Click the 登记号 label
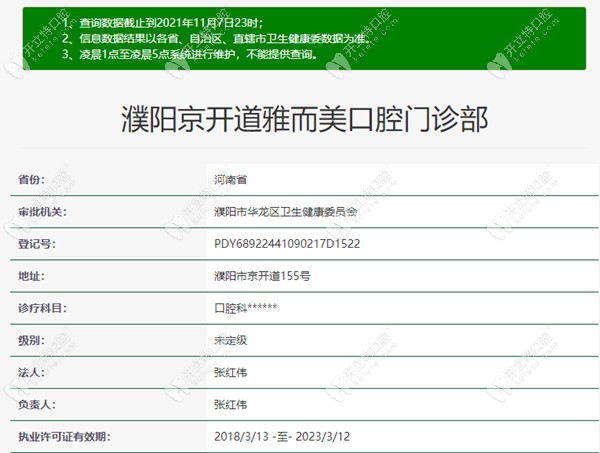Image resolution: width=600 pixels, height=453 pixels. [x=37, y=244]
